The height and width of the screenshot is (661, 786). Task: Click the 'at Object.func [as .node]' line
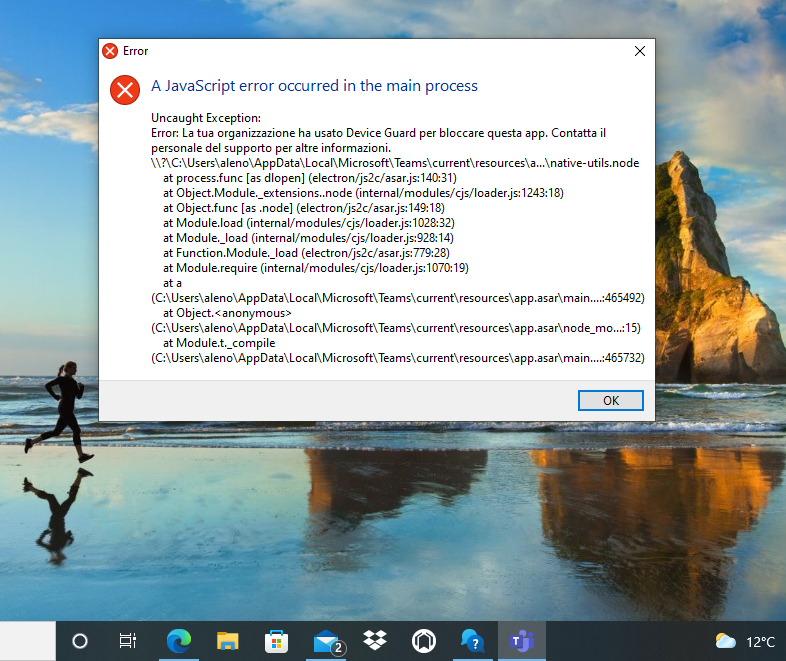304,208
